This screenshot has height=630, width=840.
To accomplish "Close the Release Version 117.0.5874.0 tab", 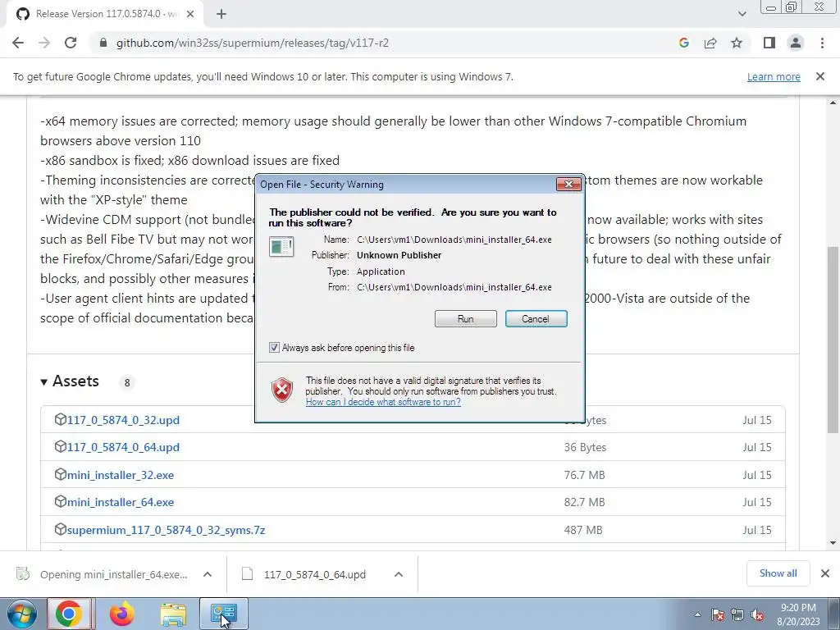I will click(190, 14).
